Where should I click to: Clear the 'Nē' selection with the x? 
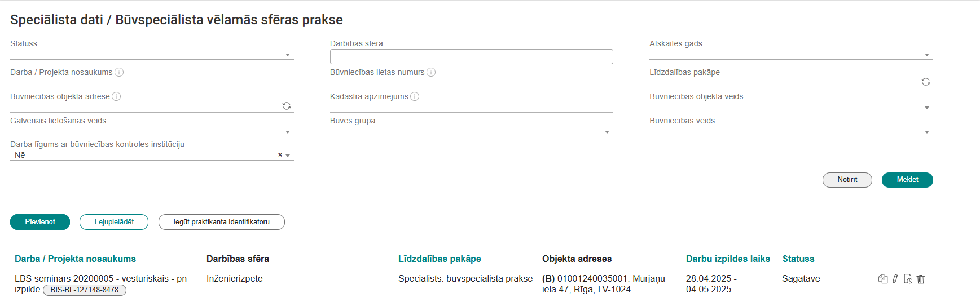tap(280, 155)
